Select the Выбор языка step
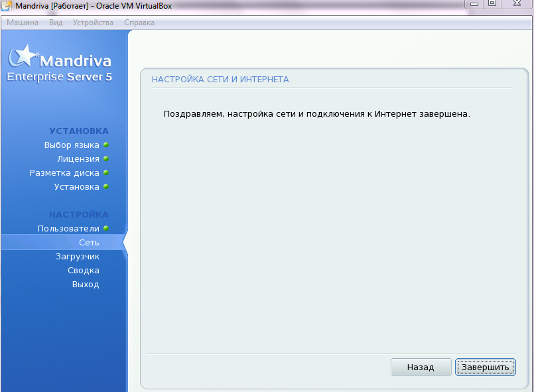This screenshot has height=392, width=534. pyautogui.click(x=72, y=145)
